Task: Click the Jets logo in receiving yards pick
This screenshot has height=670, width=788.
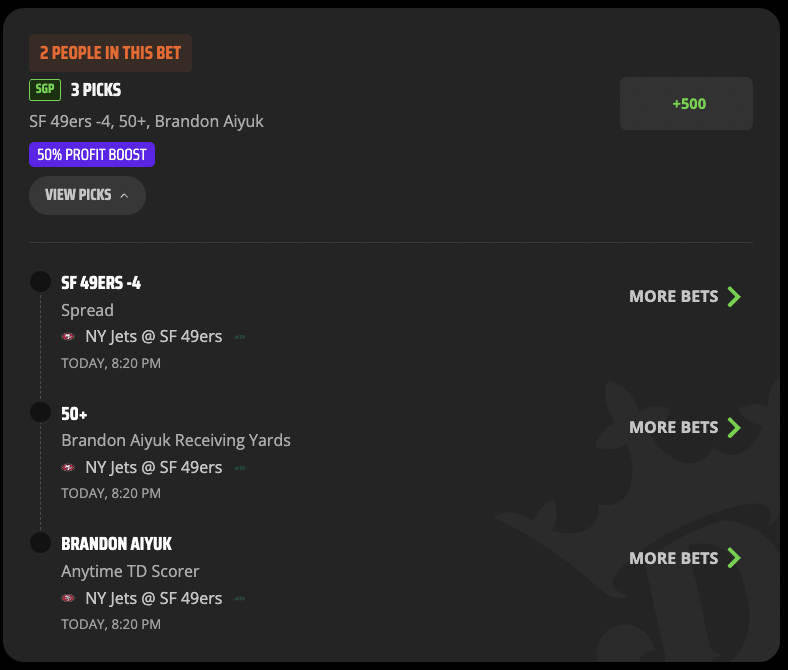Action: 240,468
